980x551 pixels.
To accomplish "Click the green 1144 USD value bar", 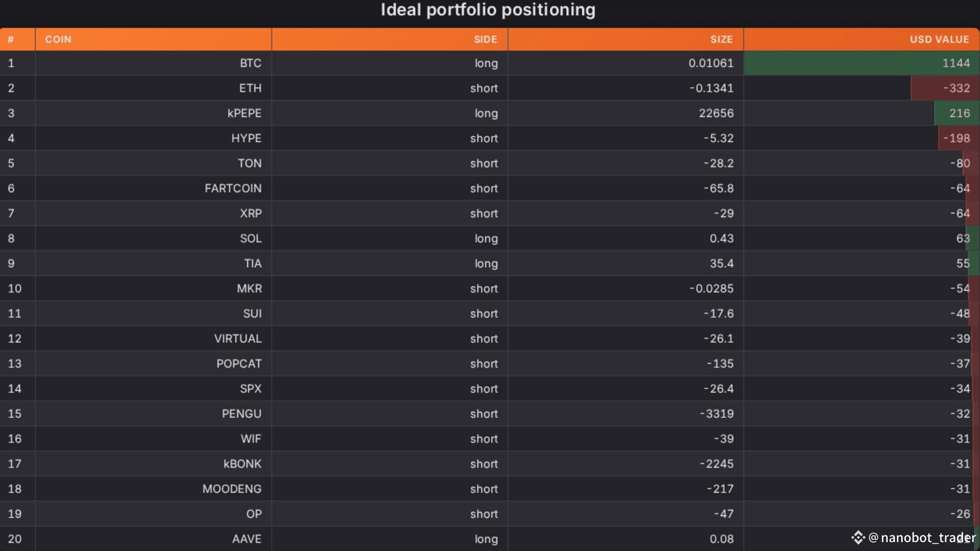I will tap(862, 63).
